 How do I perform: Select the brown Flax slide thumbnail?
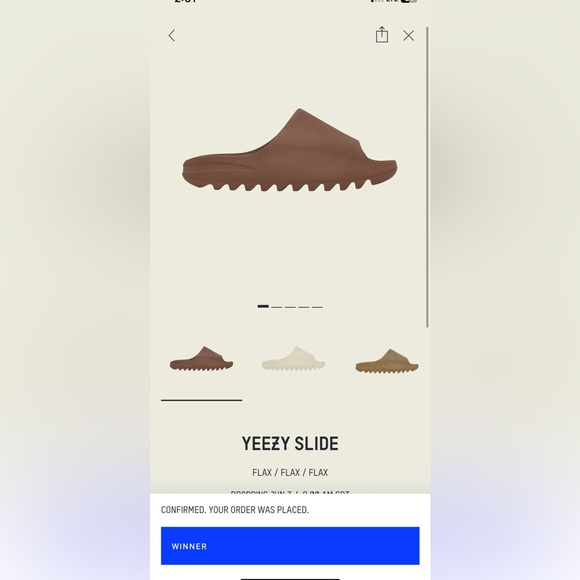click(x=202, y=359)
